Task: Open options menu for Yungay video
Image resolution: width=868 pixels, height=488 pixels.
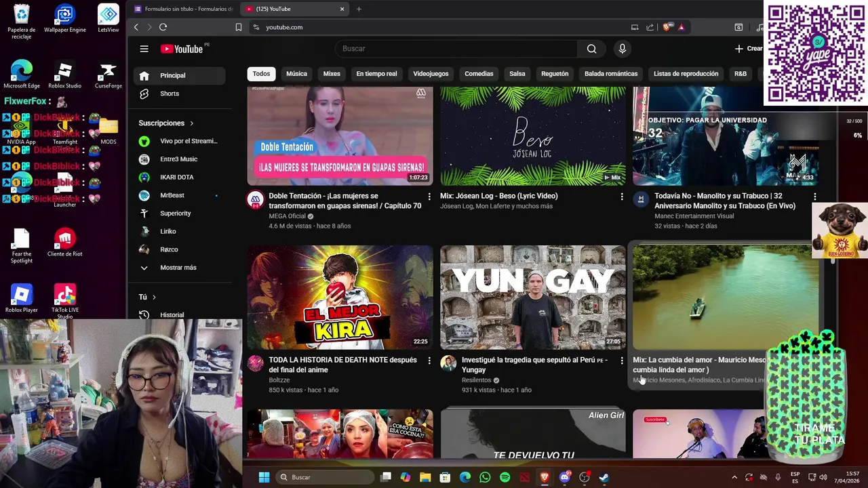Action: 622,361
